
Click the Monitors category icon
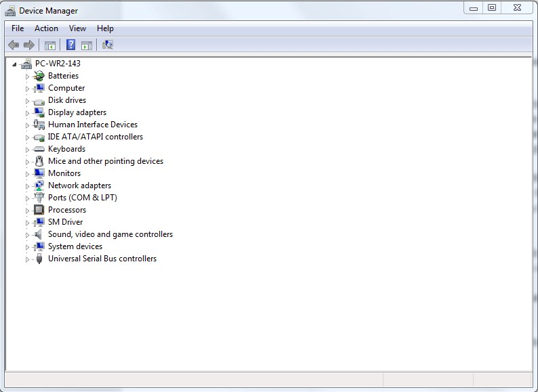tap(39, 173)
